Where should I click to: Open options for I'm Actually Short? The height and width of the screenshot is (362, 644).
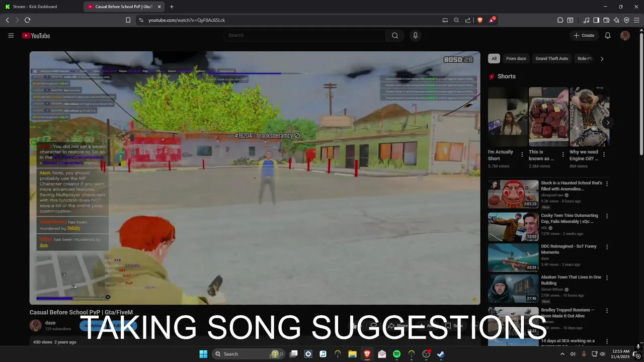tap(522, 154)
